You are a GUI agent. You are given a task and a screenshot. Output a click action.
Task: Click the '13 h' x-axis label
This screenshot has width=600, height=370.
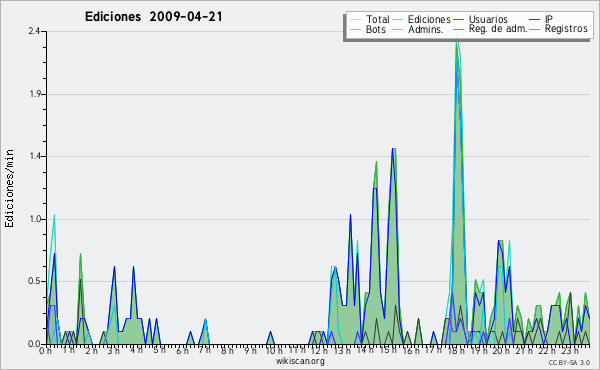[342, 351]
